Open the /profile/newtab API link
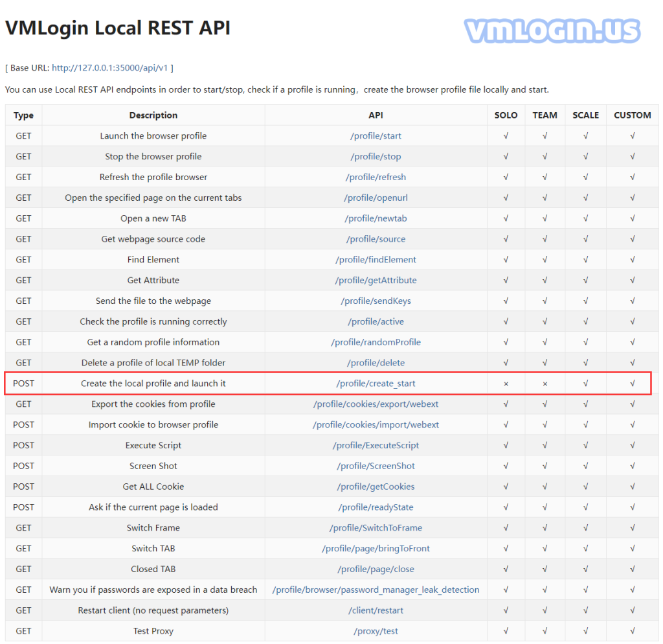 pos(376,218)
